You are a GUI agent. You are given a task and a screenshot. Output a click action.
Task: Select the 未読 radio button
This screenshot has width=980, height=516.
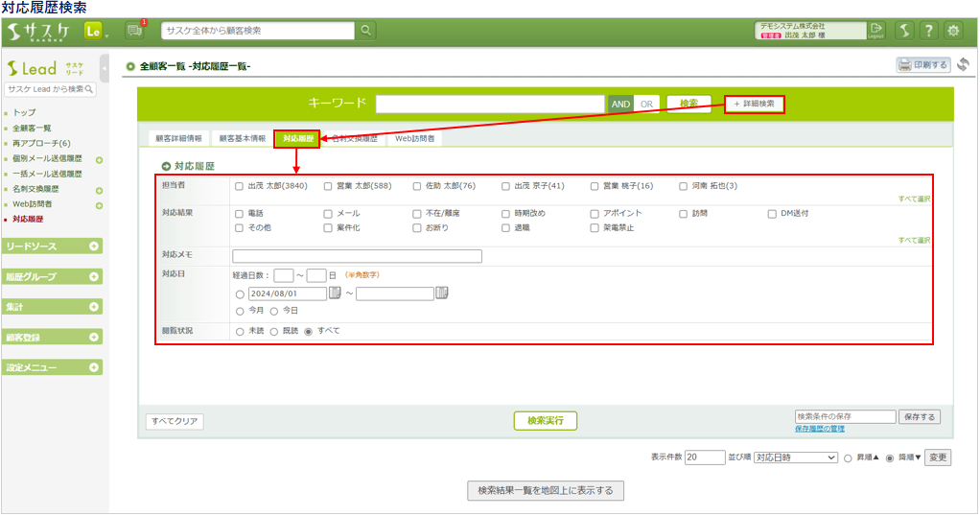pyautogui.click(x=240, y=331)
